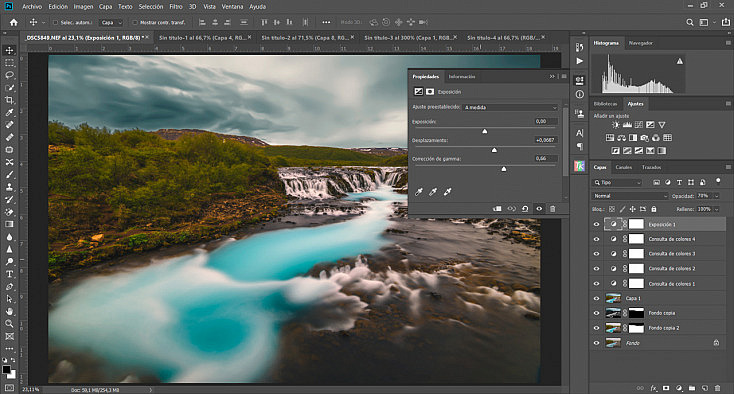Toggle adjustment visibility eye in Propiedades

coord(539,209)
